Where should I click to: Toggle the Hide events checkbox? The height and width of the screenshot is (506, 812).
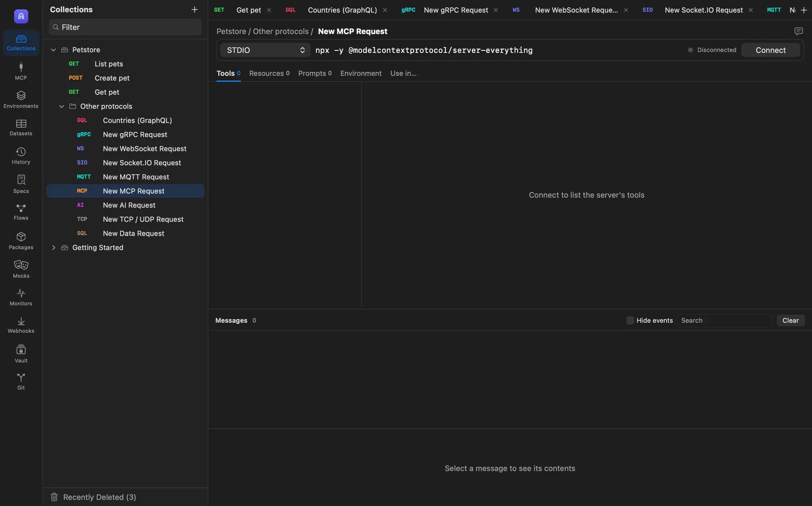tap(630, 320)
